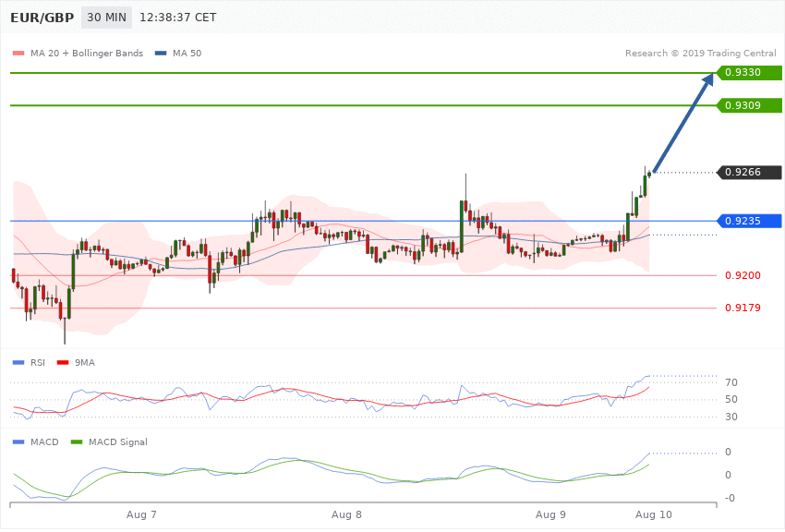Click the RSI axis value 70

731,383
